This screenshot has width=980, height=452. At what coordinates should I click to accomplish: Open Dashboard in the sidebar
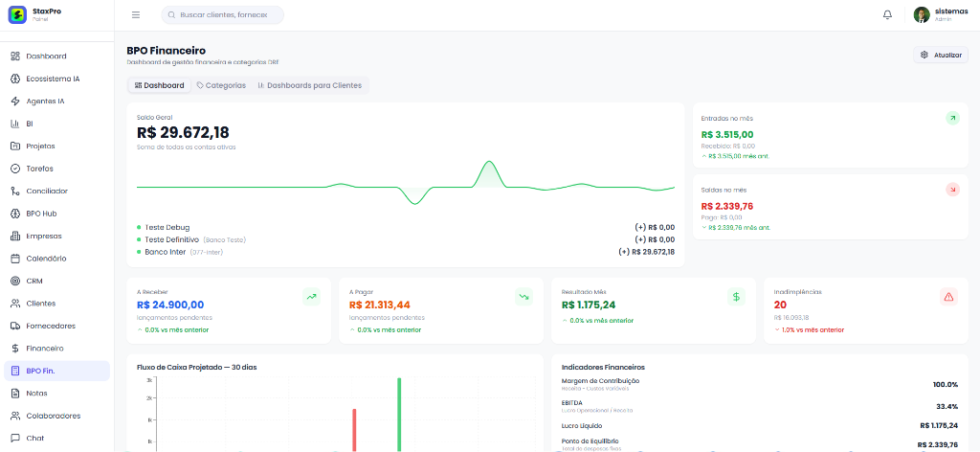pyautogui.click(x=56, y=56)
